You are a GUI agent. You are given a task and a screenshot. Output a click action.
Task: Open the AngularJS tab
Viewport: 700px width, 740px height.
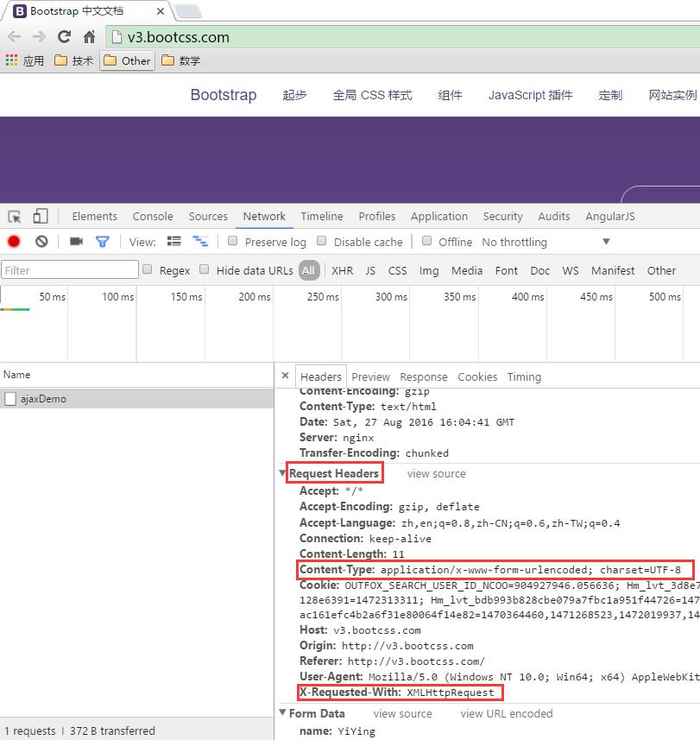(610, 217)
